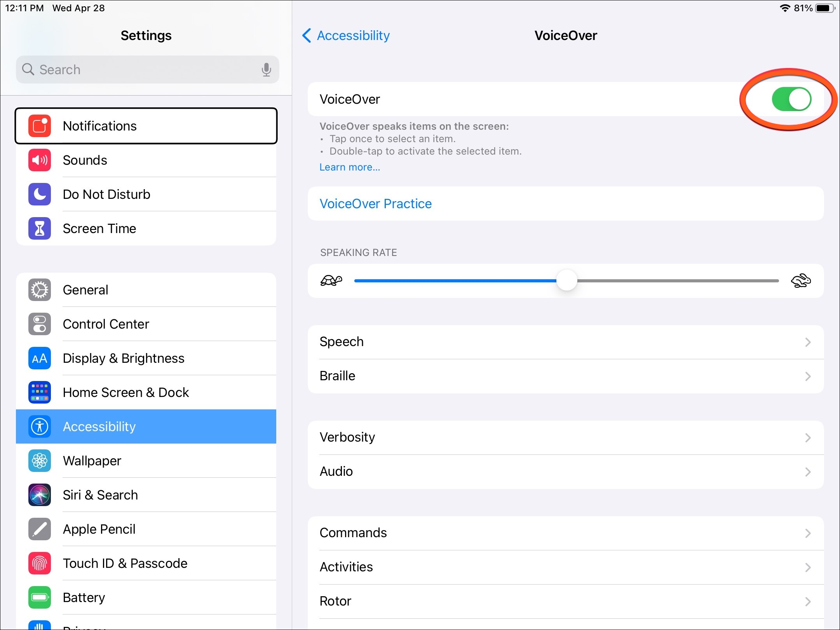Screen dimensions: 840x630
Task: Tap the red Notifications icon
Action: (x=40, y=126)
